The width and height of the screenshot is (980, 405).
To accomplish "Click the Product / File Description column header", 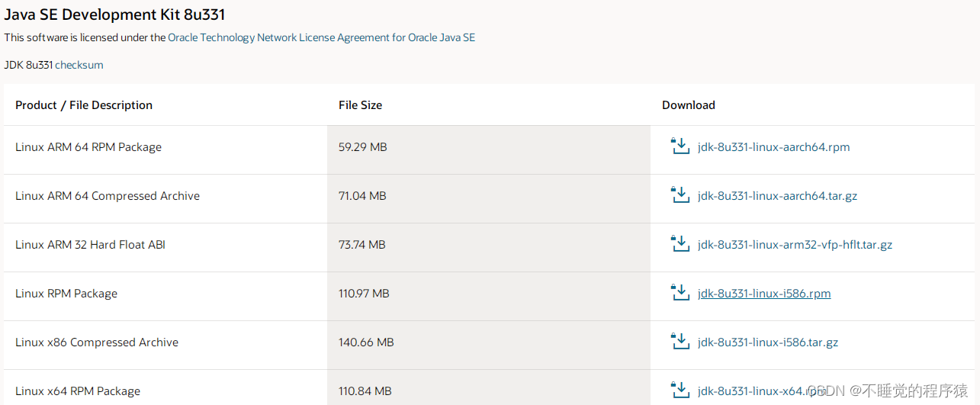I will (x=84, y=105).
